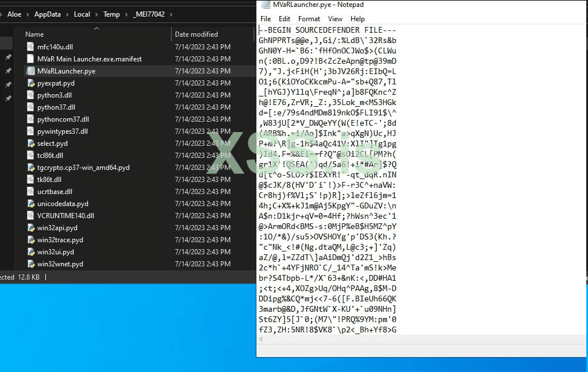Expand the chevron after Local in address bar
Screen dimensions: 588x372
click(96, 14)
